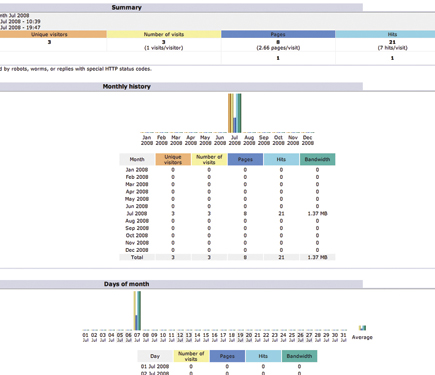The image size is (435, 375).
Task: Click the Hits header in monthly table
Action: tap(281, 159)
